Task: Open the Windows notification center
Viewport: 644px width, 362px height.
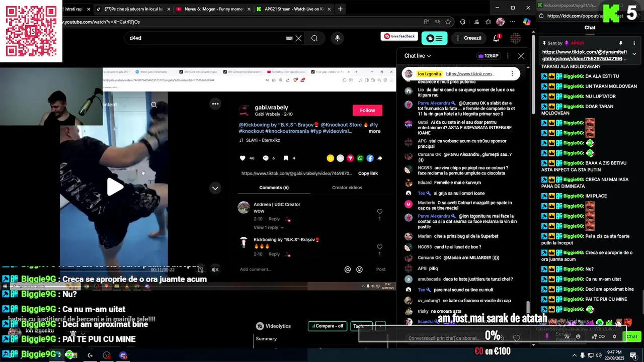Action: tap(634, 355)
